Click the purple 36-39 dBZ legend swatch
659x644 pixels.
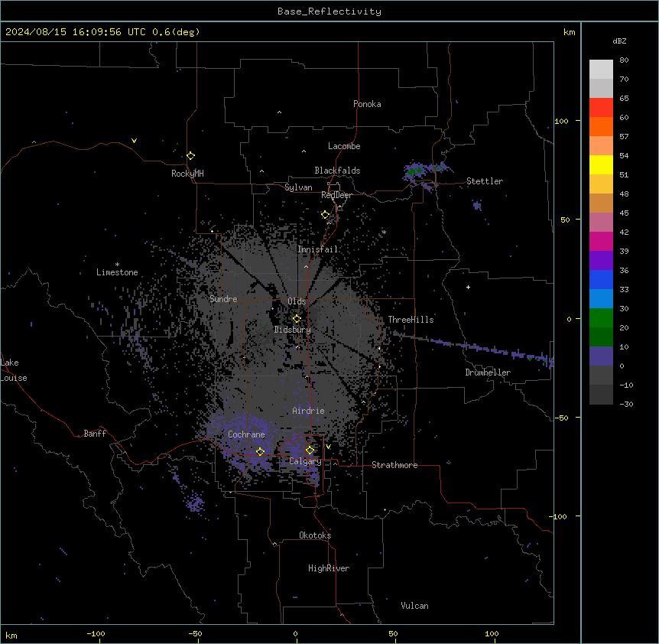pos(601,261)
